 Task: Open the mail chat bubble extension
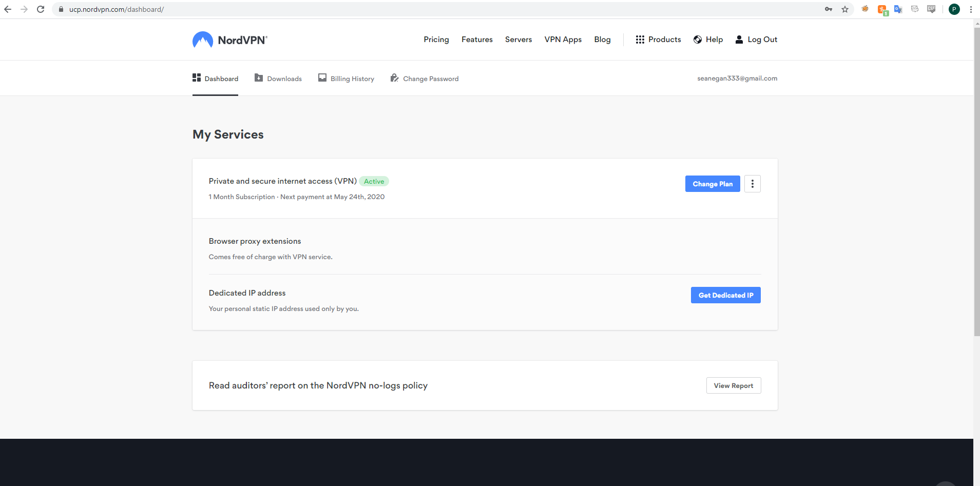coord(915,9)
